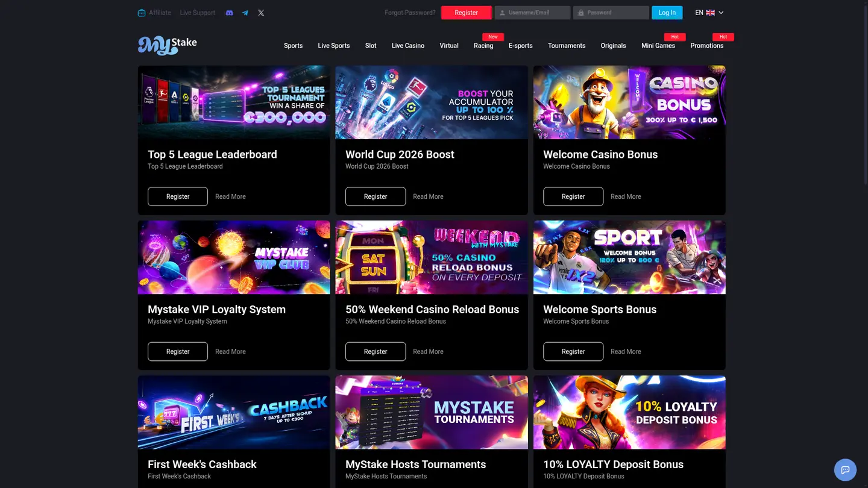The width and height of the screenshot is (868, 488).
Task: Register under Top 5 League Leaderboard
Action: (x=178, y=196)
